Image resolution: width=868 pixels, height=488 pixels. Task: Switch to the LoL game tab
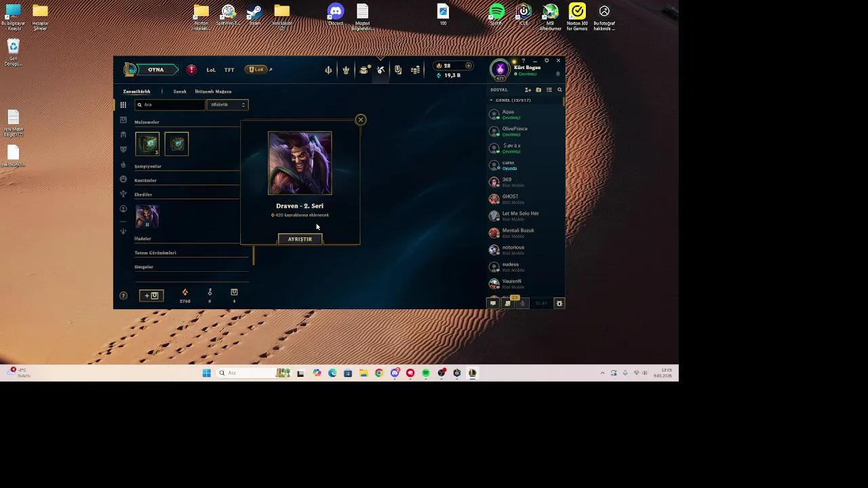coord(211,70)
